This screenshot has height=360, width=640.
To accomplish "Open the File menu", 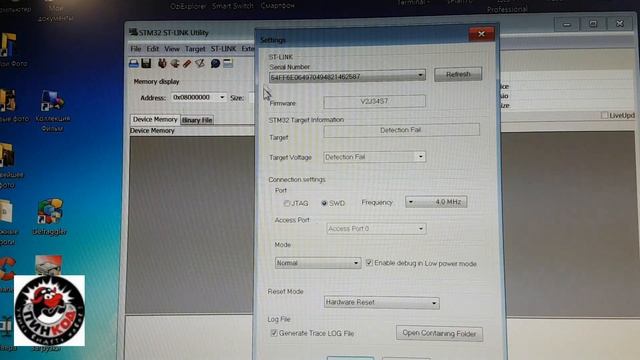I will coord(136,49).
